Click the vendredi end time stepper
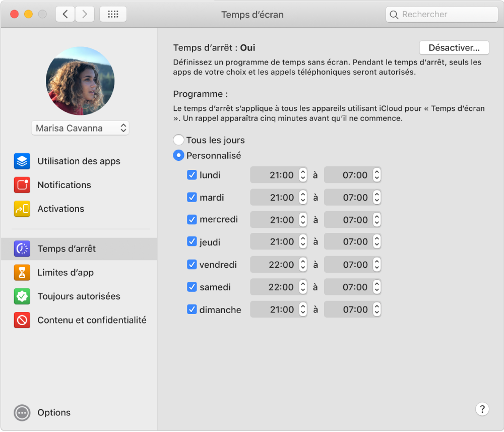 (x=376, y=265)
